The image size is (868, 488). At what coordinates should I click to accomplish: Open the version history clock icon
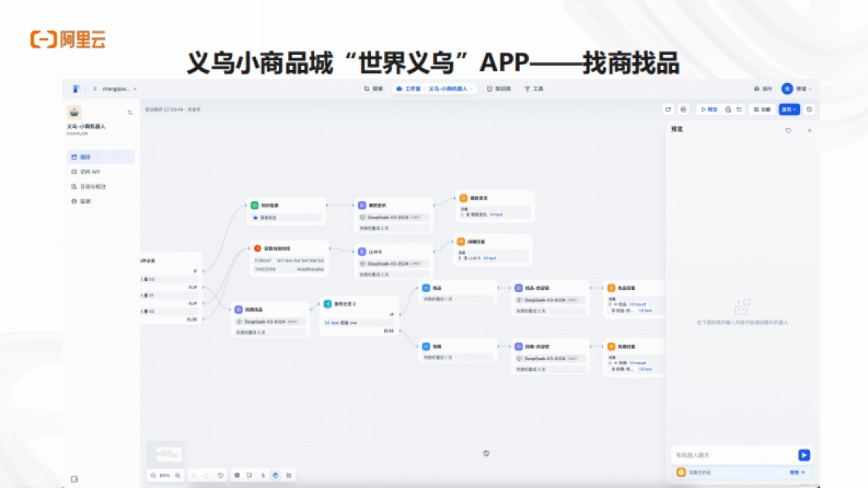point(221,475)
